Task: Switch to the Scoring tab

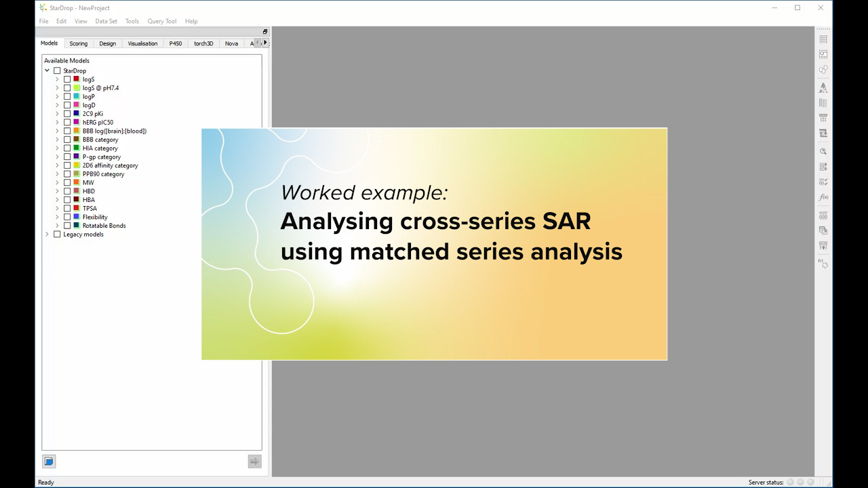Action: (78, 43)
